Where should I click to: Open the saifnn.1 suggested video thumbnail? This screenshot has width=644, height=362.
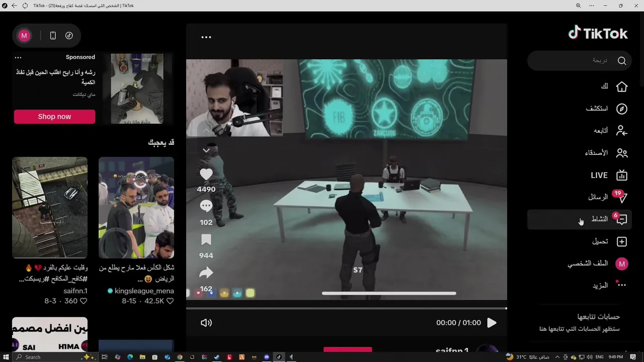point(50,208)
